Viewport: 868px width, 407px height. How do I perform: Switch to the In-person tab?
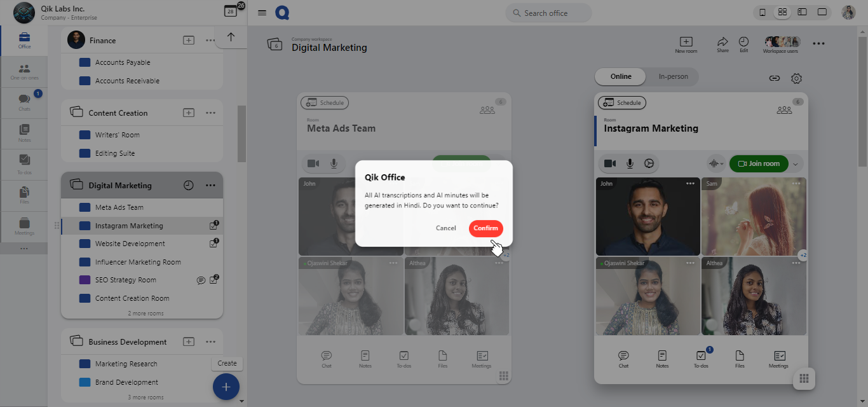pyautogui.click(x=673, y=77)
